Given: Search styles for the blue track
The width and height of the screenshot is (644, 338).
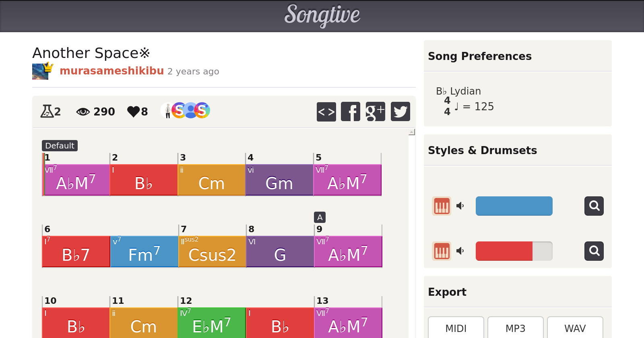Looking at the screenshot, I should [594, 206].
